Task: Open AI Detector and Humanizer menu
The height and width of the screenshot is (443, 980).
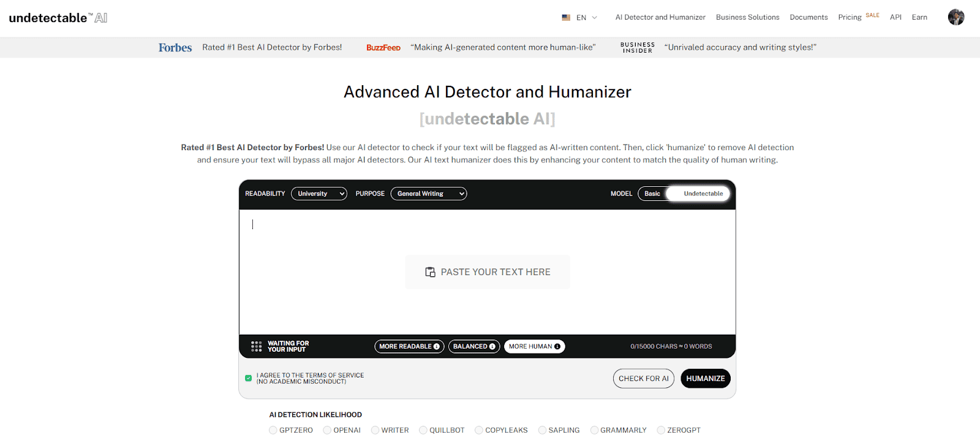Action: pos(660,17)
